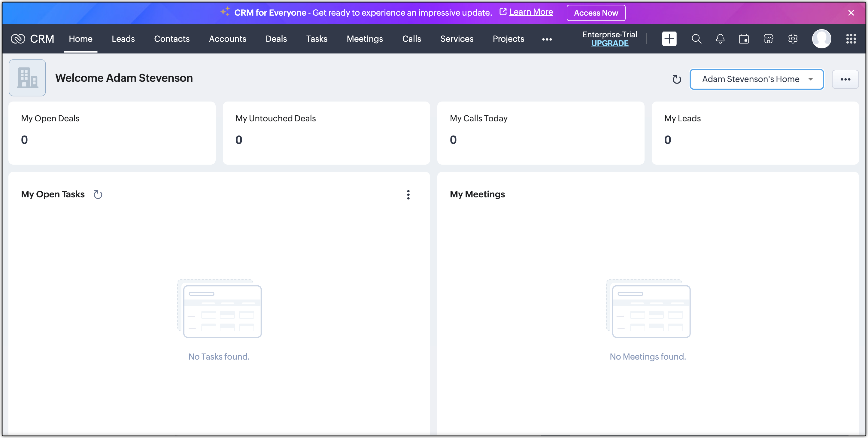This screenshot has width=868, height=438.
Task: Open the search magnifier icon
Action: (696, 39)
